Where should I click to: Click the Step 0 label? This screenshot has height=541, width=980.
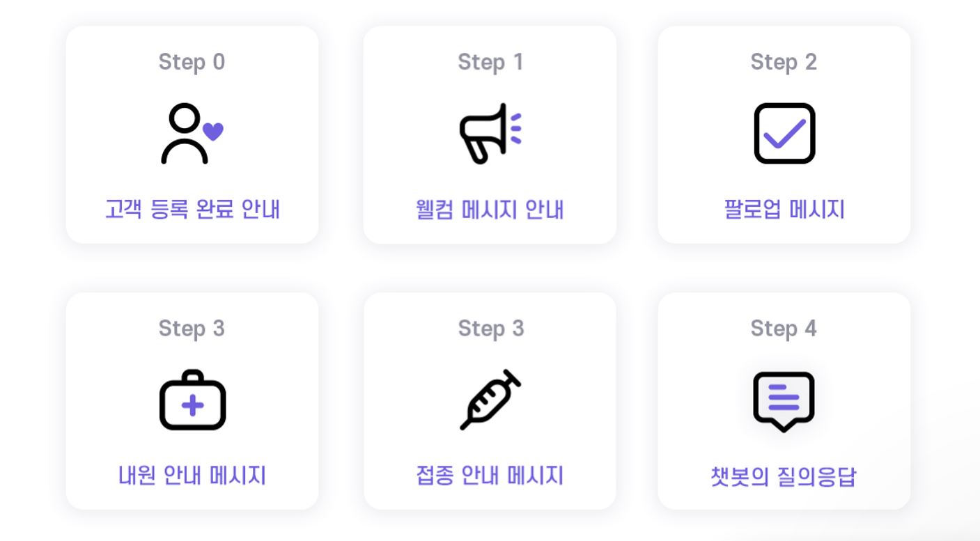point(192,62)
